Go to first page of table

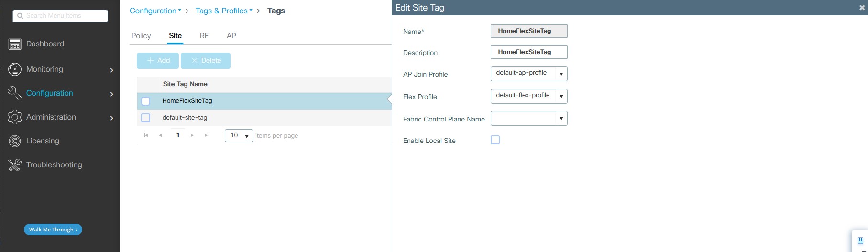tap(146, 135)
